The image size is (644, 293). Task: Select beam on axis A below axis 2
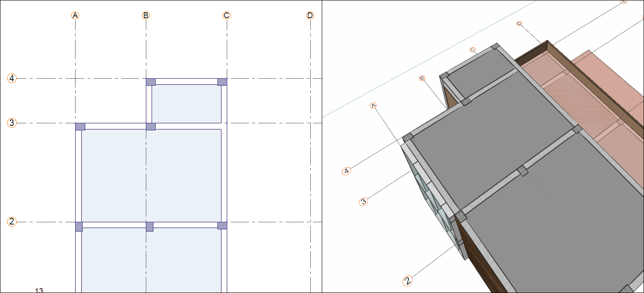pyautogui.click(x=79, y=262)
